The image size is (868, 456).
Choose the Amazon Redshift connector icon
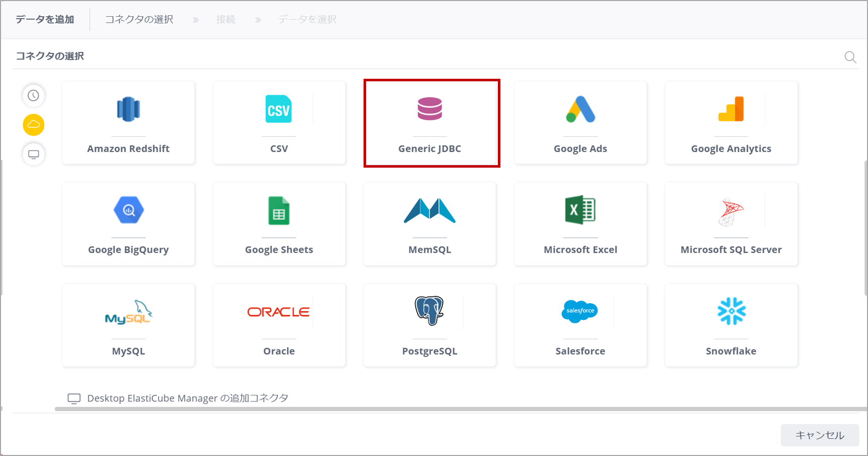tap(128, 109)
